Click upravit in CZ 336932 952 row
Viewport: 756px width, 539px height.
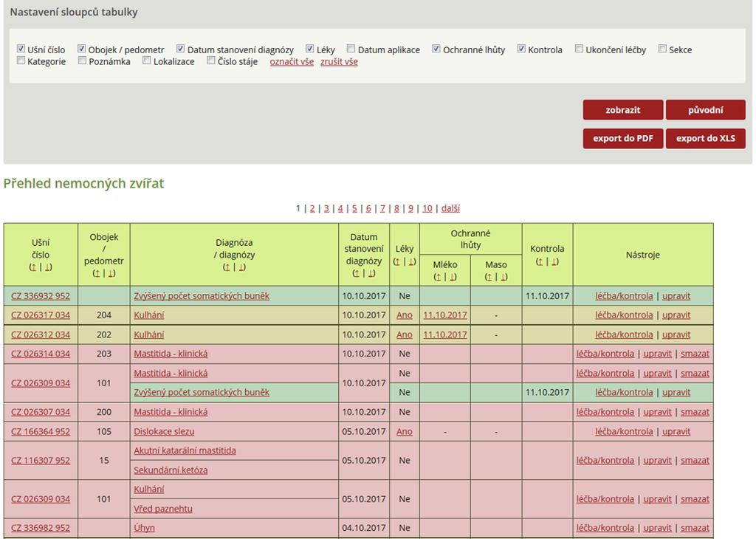(x=676, y=296)
